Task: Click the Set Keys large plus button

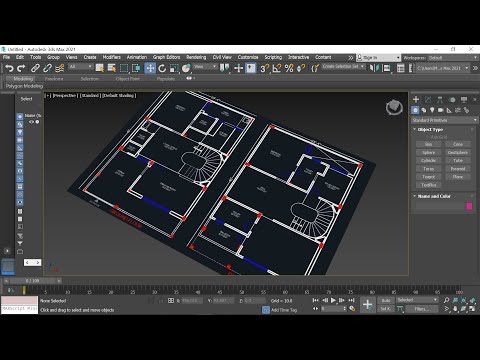Action: click(x=368, y=304)
